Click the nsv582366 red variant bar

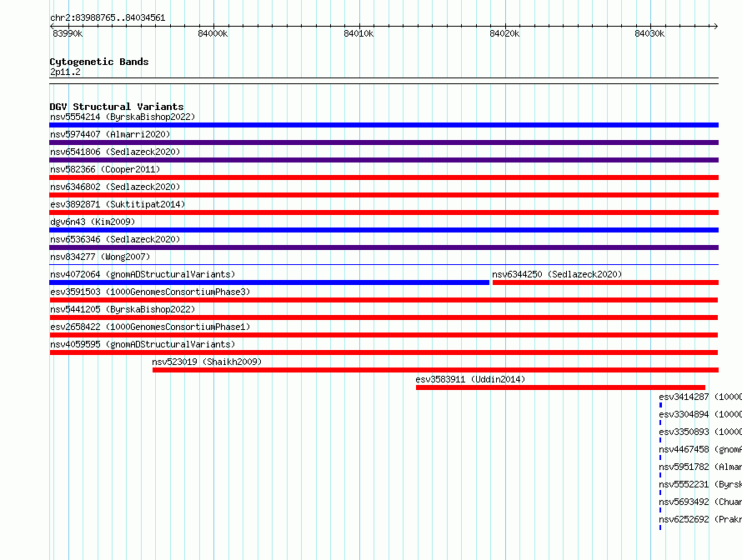pos(384,177)
